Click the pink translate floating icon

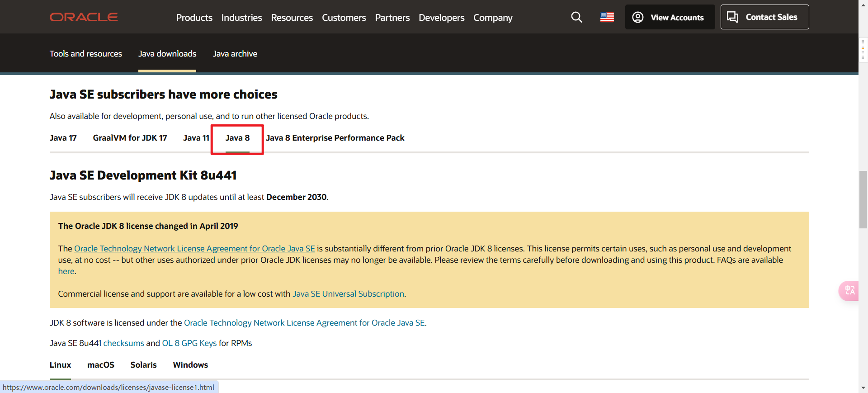pos(849,290)
